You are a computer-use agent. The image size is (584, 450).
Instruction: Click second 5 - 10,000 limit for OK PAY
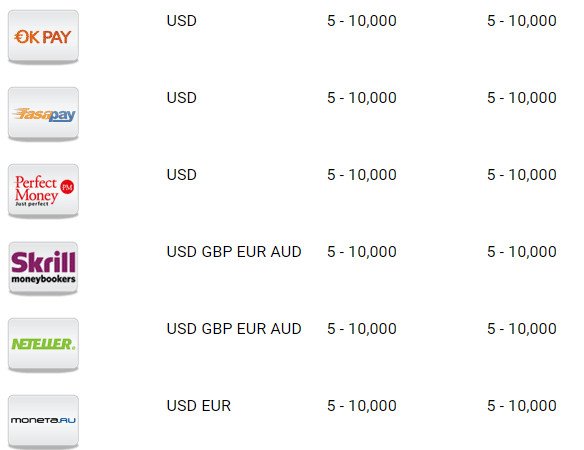pos(522,21)
